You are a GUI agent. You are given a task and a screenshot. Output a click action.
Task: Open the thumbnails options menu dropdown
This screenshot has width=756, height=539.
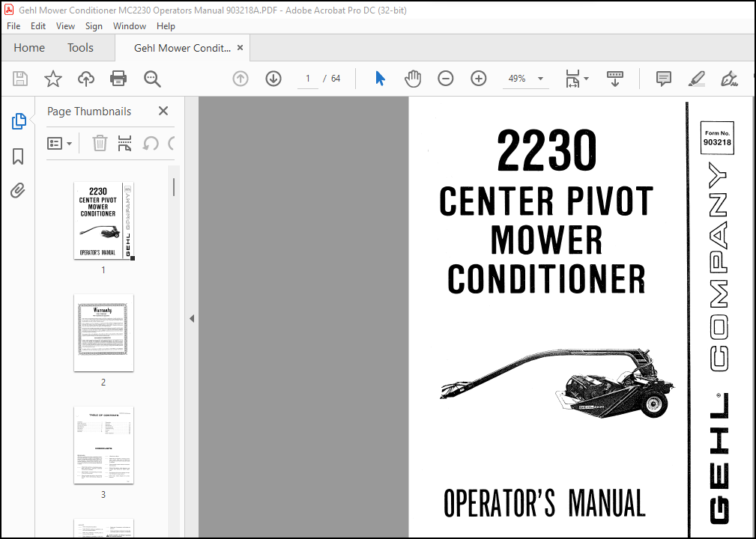pos(59,143)
